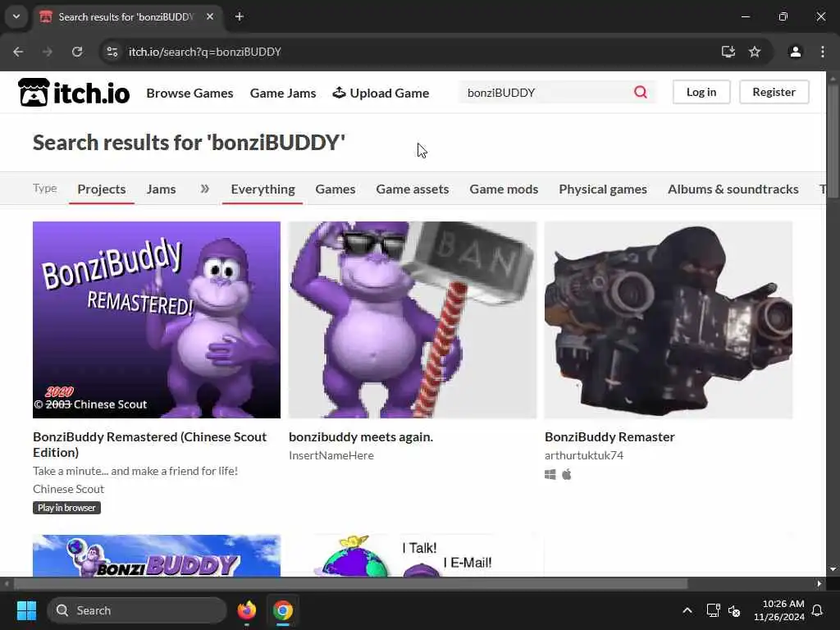The height and width of the screenshot is (630, 840).
Task: Filter results by Game mods
Action: tap(504, 189)
